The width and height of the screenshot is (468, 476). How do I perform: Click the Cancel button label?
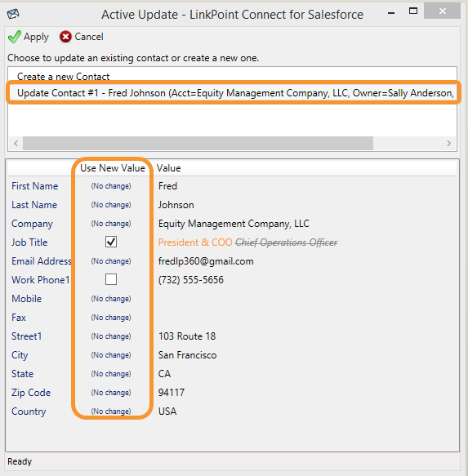tap(89, 37)
